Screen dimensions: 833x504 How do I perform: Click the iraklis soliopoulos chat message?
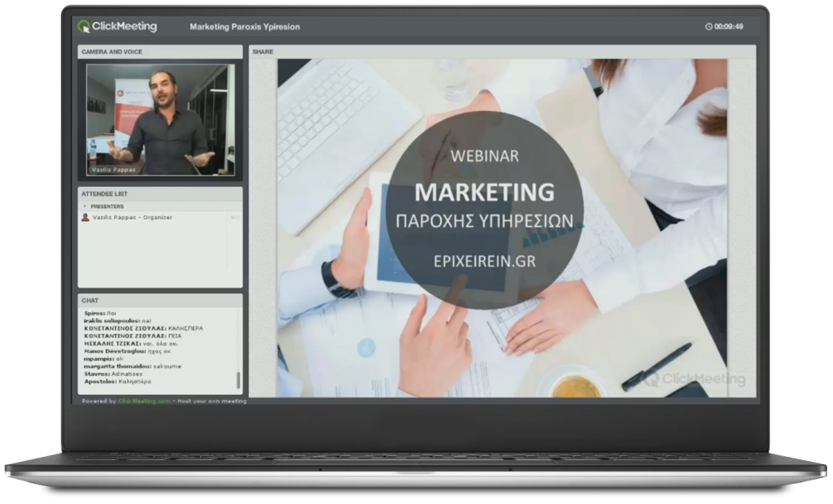[x=117, y=321]
